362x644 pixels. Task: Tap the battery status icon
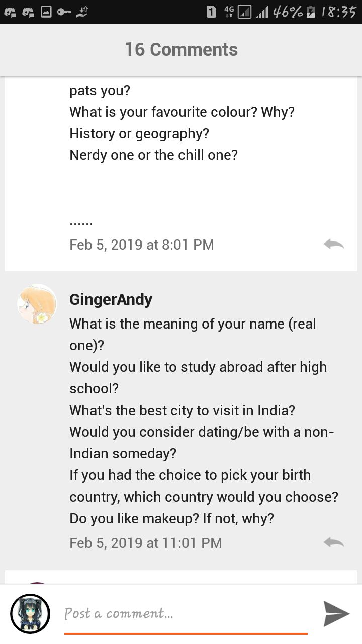(312, 12)
